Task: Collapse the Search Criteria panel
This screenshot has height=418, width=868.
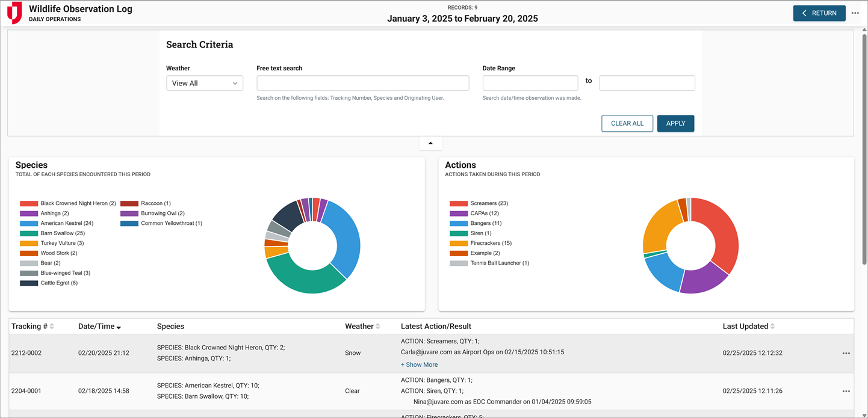Action: [430, 143]
